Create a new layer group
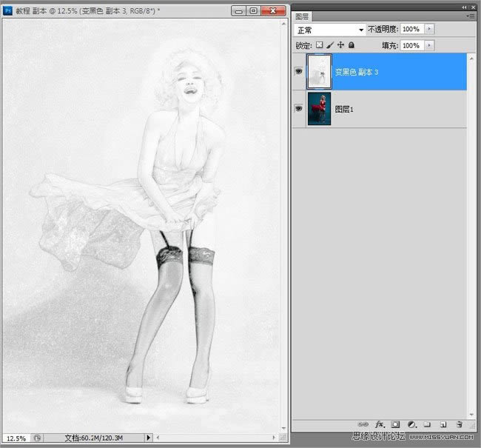This screenshot has height=448, width=481. 427,424
